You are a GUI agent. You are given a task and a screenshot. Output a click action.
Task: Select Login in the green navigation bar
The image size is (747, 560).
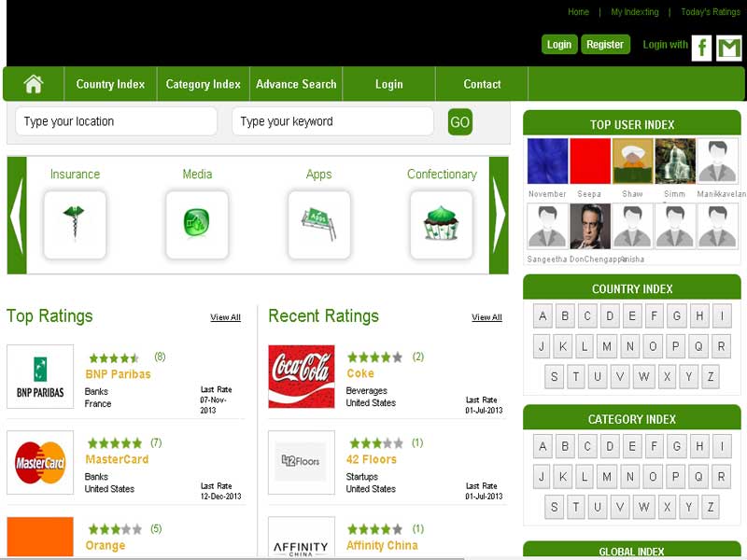click(389, 84)
